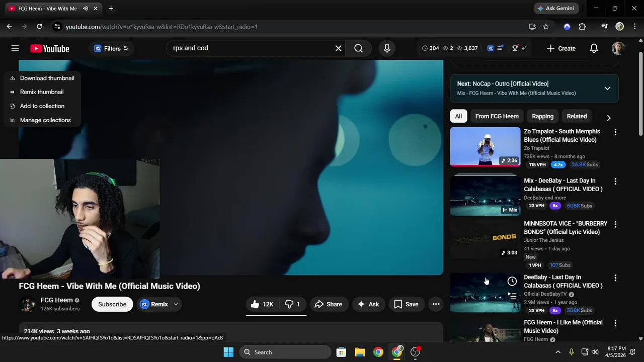Go back in the browser
Screen dimensions: 644x362
tap(9, 27)
